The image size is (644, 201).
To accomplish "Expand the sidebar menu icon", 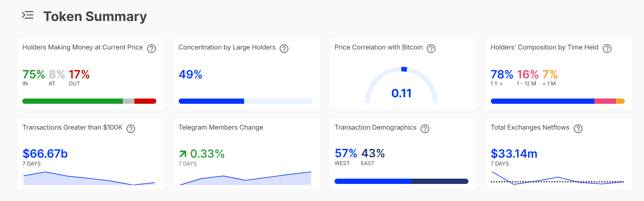I will tap(27, 15).
